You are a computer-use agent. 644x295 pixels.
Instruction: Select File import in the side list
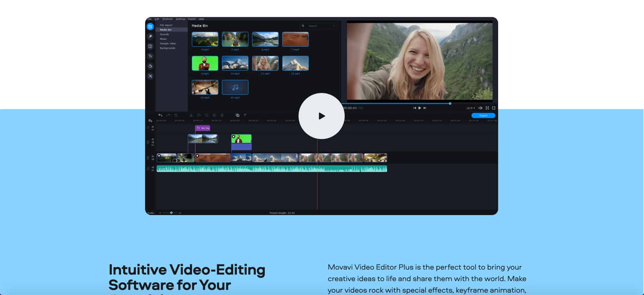click(172, 25)
